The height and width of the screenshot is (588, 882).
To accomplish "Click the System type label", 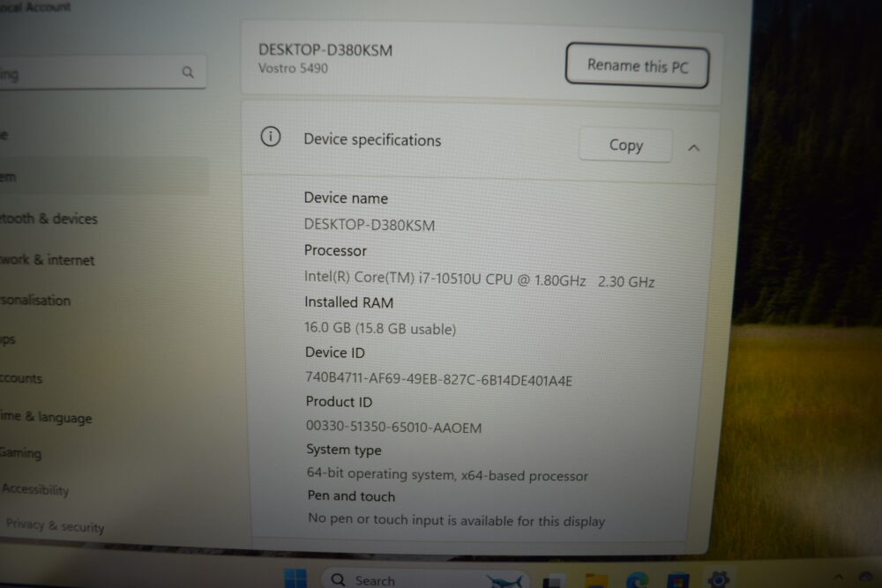I will 344,450.
